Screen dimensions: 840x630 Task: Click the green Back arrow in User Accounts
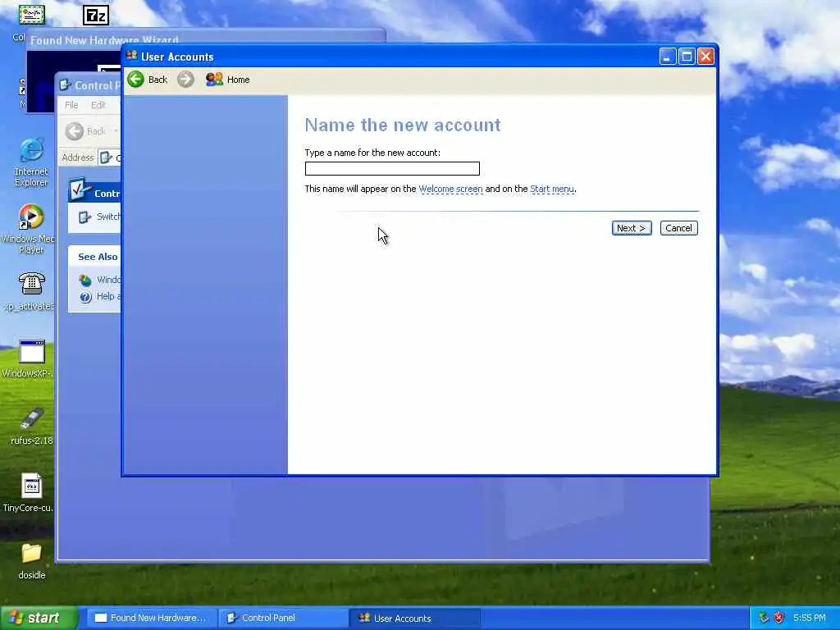pyautogui.click(x=136, y=80)
